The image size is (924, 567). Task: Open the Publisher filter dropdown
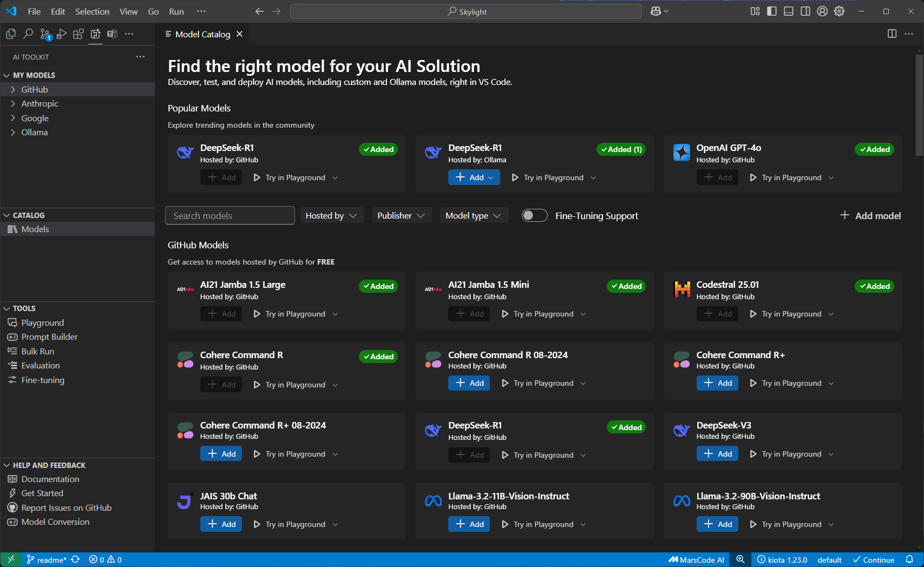coord(401,215)
